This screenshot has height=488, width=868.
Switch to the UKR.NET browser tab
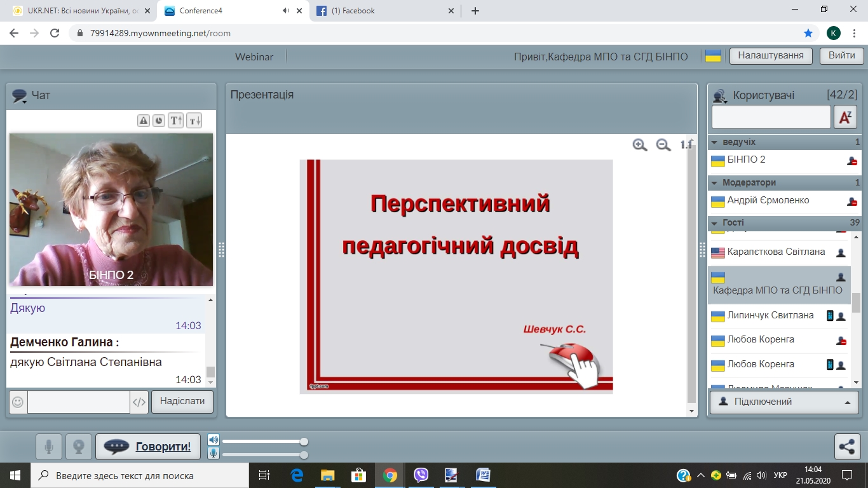point(76,11)
